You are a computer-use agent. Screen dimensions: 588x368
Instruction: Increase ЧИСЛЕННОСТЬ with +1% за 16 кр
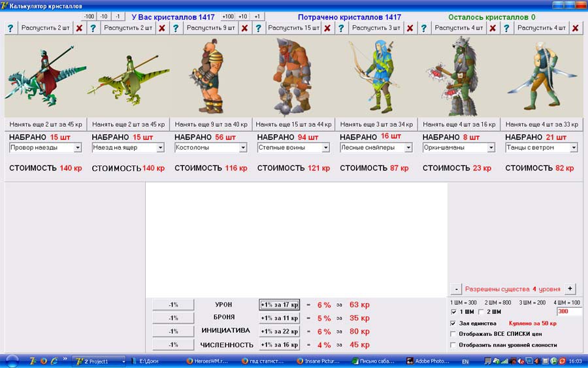tap(280, 344)
